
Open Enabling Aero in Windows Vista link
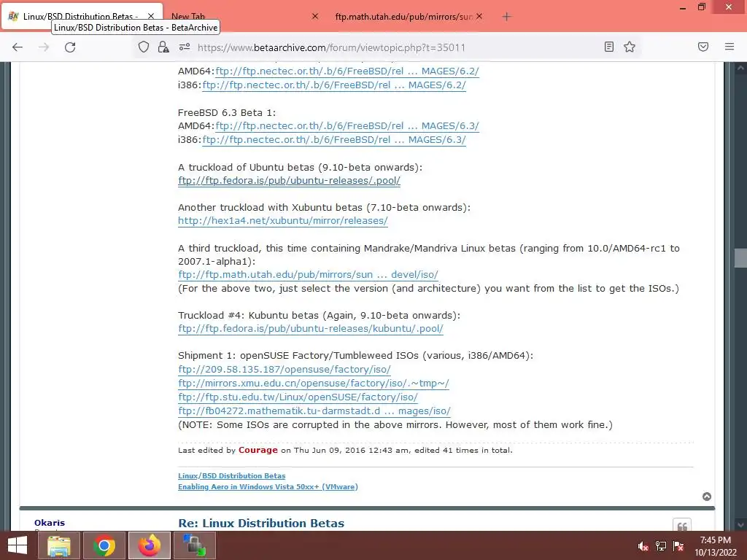coord(268,486)
